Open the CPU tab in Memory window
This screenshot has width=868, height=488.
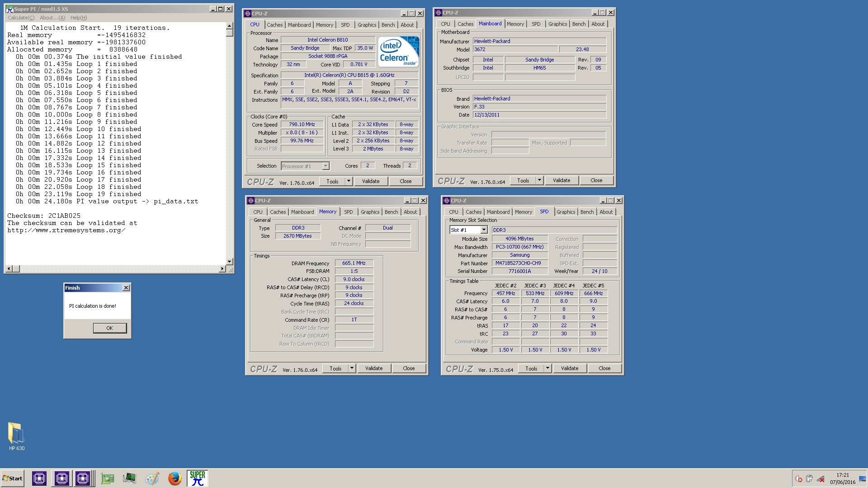pos(258,212)
